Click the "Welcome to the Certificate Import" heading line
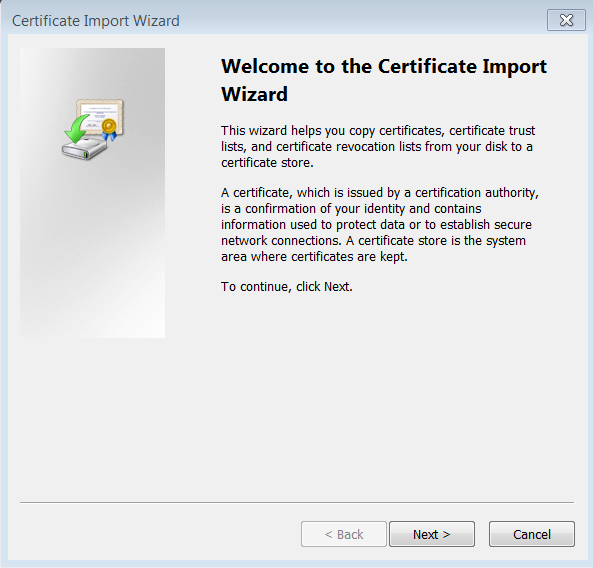This screenshot has width=593, height=568. click(x=384, y=67)
